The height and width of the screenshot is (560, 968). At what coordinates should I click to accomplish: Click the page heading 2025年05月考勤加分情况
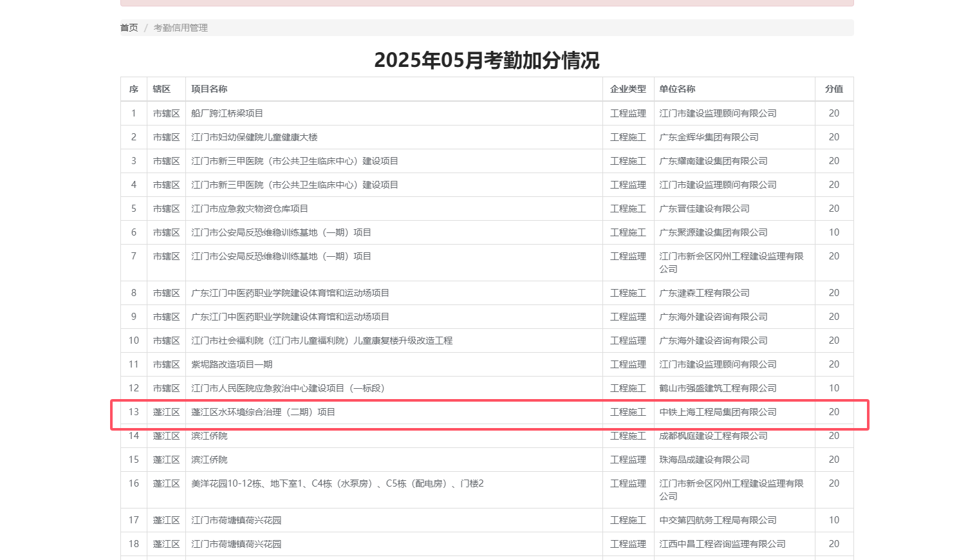tap(487, 60)
